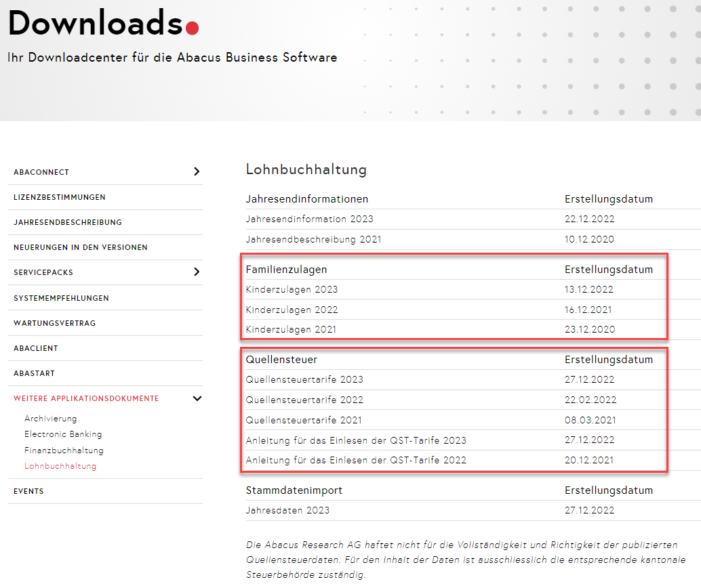Select AbaClient in the sidebar
The width and height of the screenshot is (701, 588).
36,348
